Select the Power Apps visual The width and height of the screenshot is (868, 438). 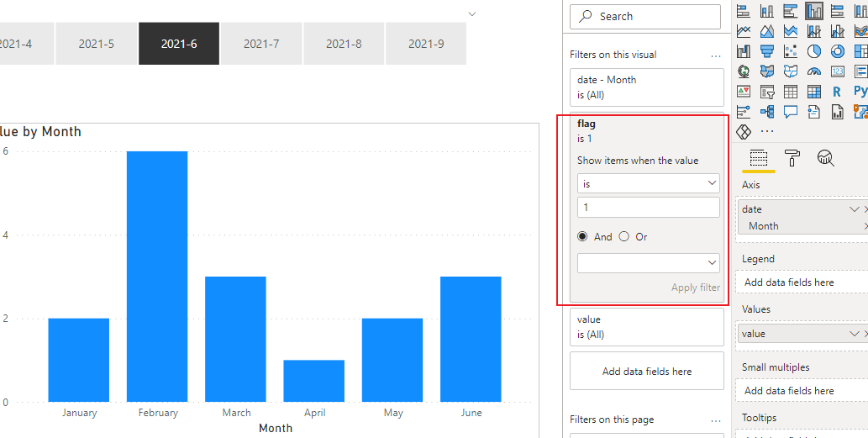point(744,132)
